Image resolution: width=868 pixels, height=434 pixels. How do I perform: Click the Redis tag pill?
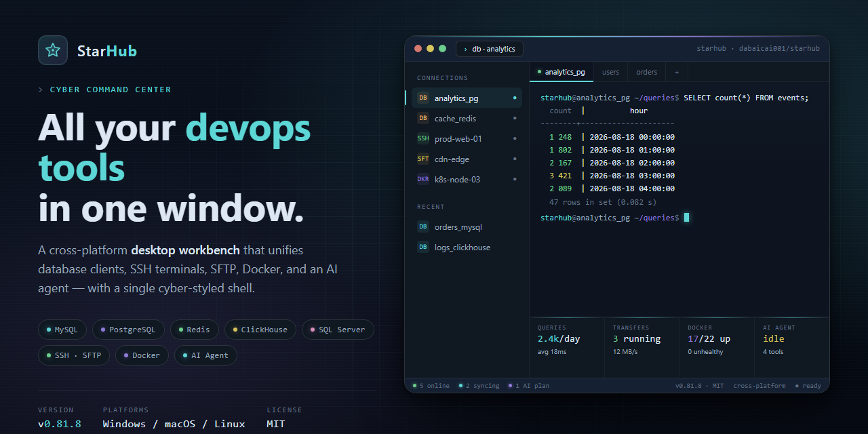click(x=195, y=330)
